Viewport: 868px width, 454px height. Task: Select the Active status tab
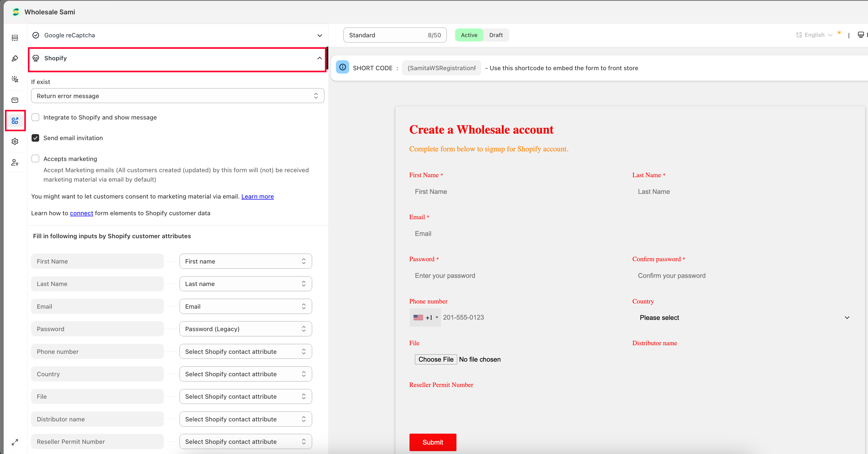[x=469, y=35]
